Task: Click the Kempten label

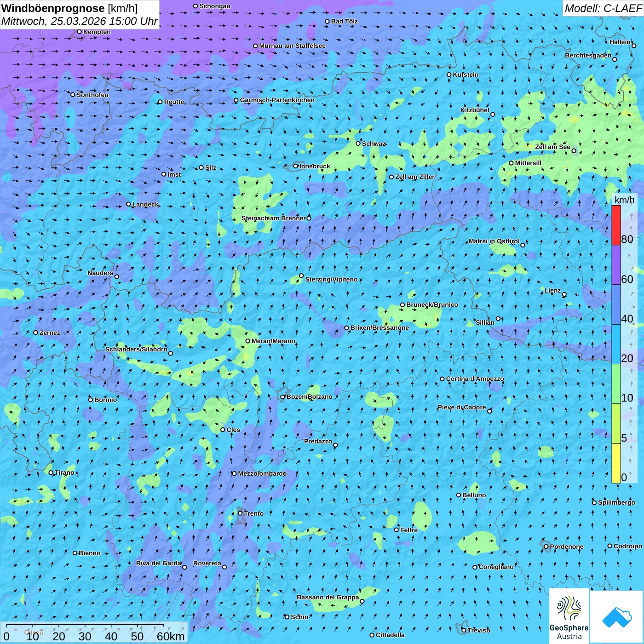Action: click(x=97, y=32)
